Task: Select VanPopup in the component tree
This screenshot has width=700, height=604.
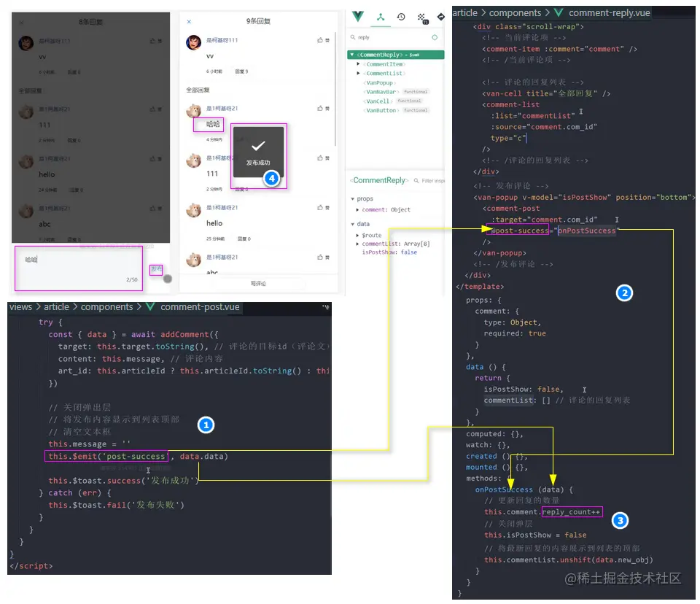Action: (x=379, y=82)
